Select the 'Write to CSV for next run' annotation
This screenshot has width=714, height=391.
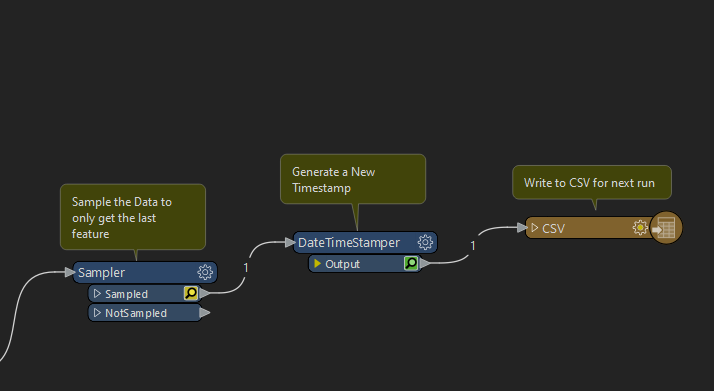[x=592, y=183]
